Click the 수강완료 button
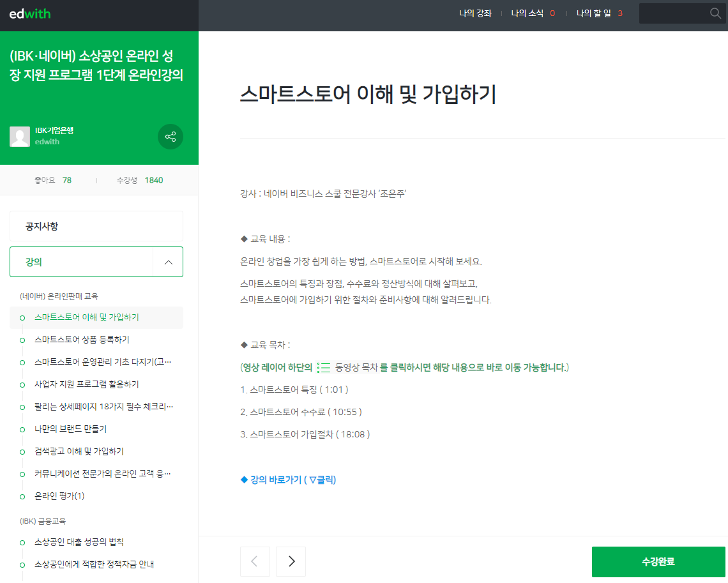This screenshot has height=583, width=728. [x=658, y=562]
